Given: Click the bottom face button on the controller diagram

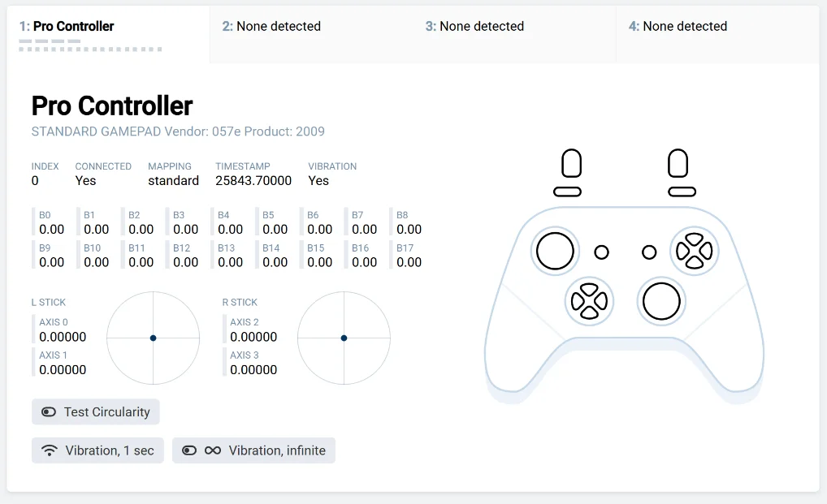Looking at the screenshot, I should [x=694, y=263].
